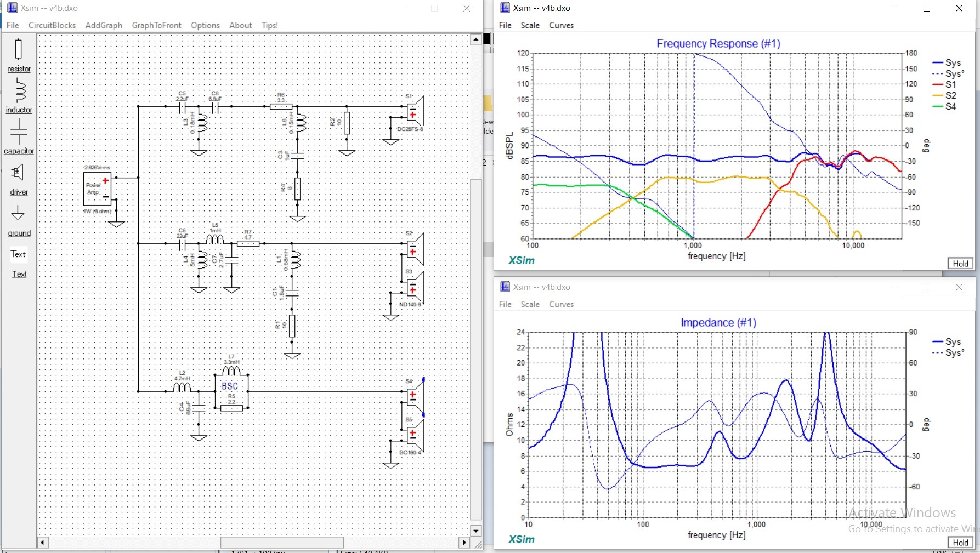Image resolution: width=980 pixels, height=553 pixels.
Task: Click the schematic horizontal scrollbar left arrow
Action: point(43,543)
